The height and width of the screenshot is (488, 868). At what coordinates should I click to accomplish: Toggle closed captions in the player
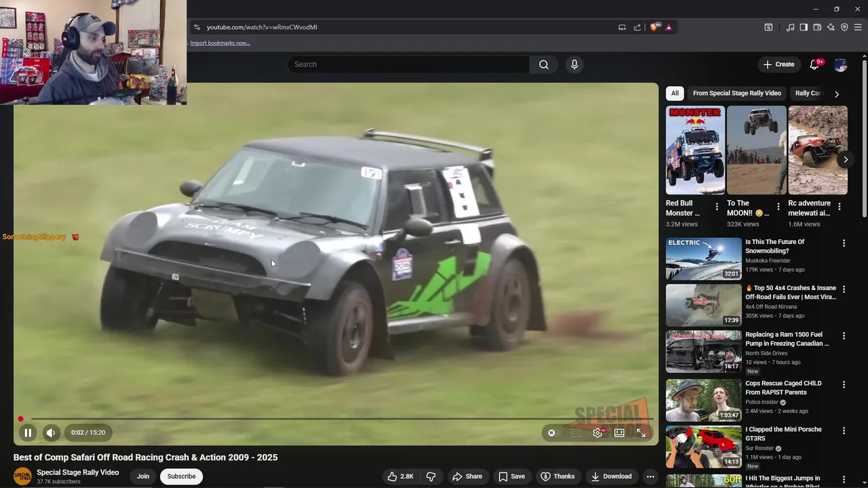tap(576, 432)
